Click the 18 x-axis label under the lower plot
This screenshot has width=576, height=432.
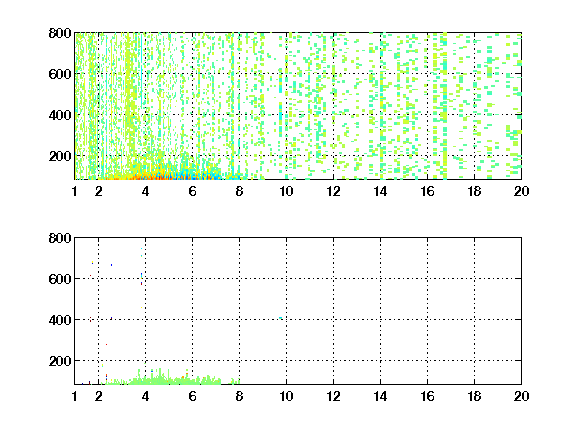[x=474, y=396]
